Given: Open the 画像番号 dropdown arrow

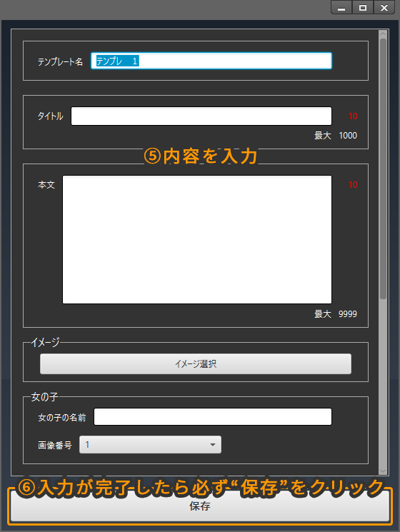Looking at the screenshot, I should (x=213, y=445).
